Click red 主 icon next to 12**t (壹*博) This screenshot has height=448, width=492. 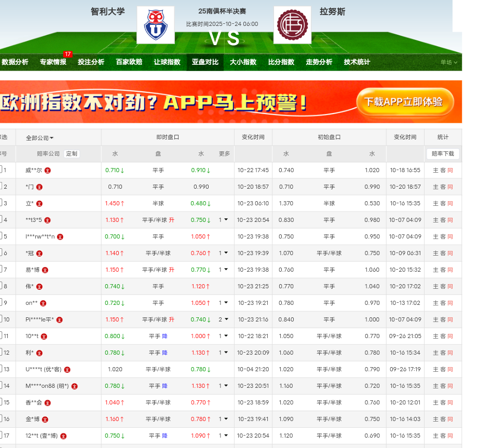(x=63, y=436)
